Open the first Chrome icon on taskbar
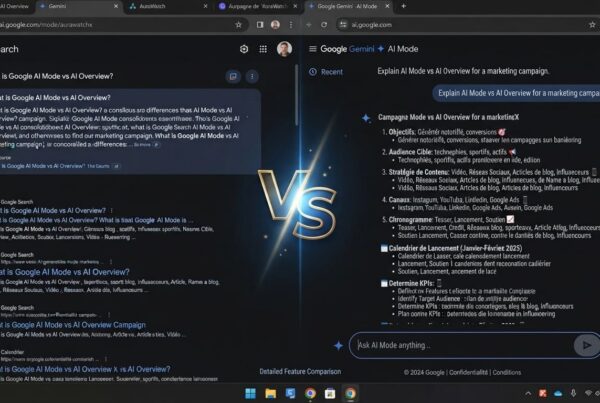Viewport: 600px width, 403px height. coord(310,393)
